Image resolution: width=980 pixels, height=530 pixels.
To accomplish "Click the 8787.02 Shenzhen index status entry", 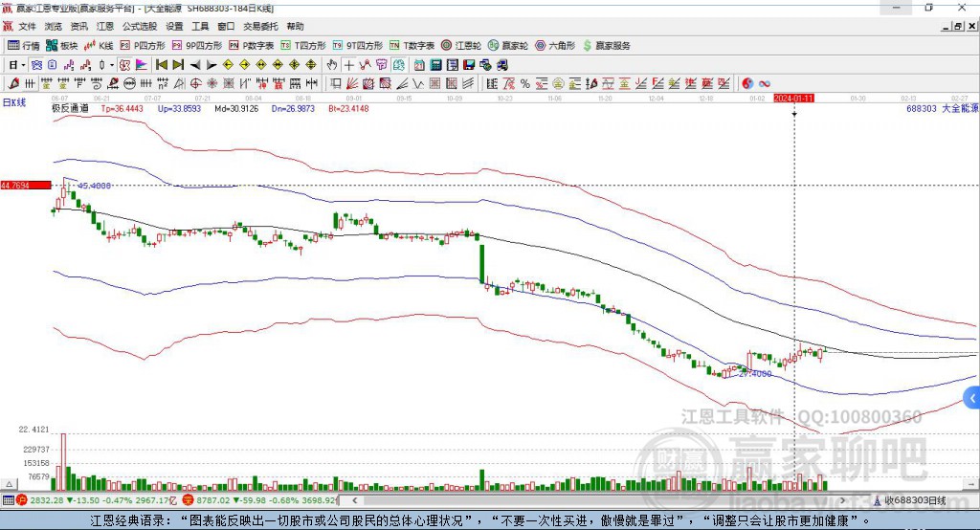I will (260, 500).
